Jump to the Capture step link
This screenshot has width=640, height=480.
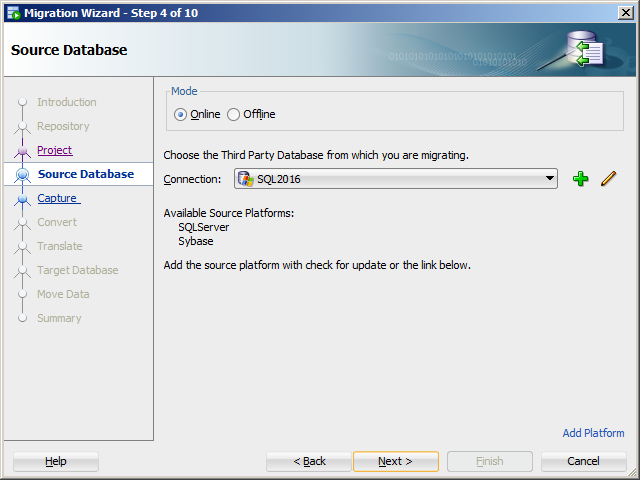coord(57,198)
